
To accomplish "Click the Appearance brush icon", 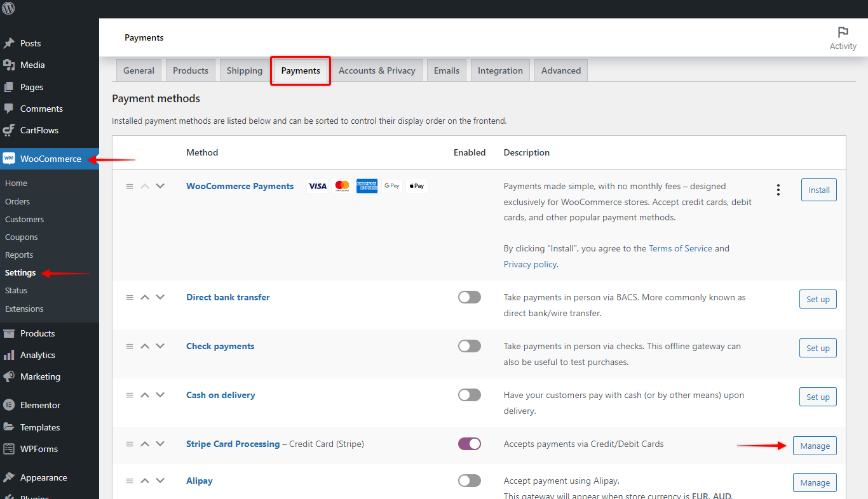I will coord(9,477).
